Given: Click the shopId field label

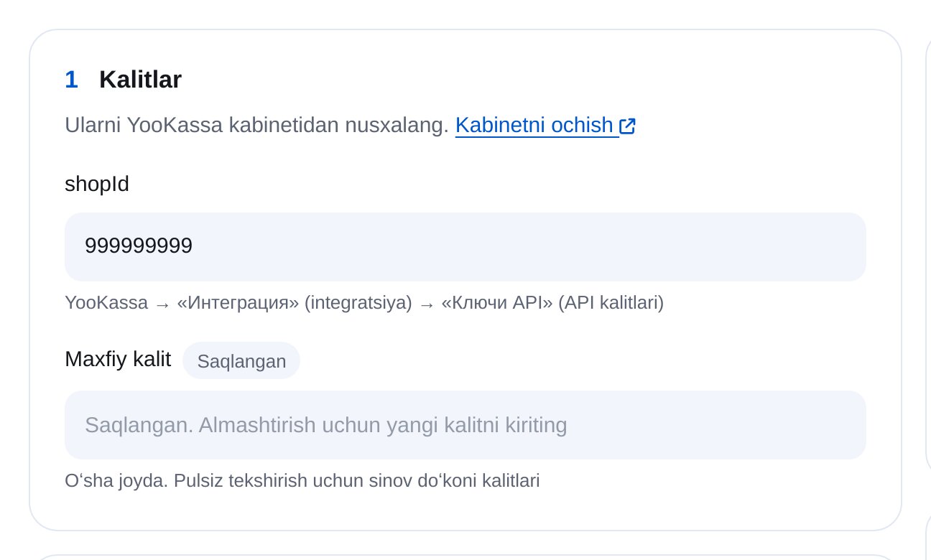Looking at the screenshot, I should click(97, 185).
